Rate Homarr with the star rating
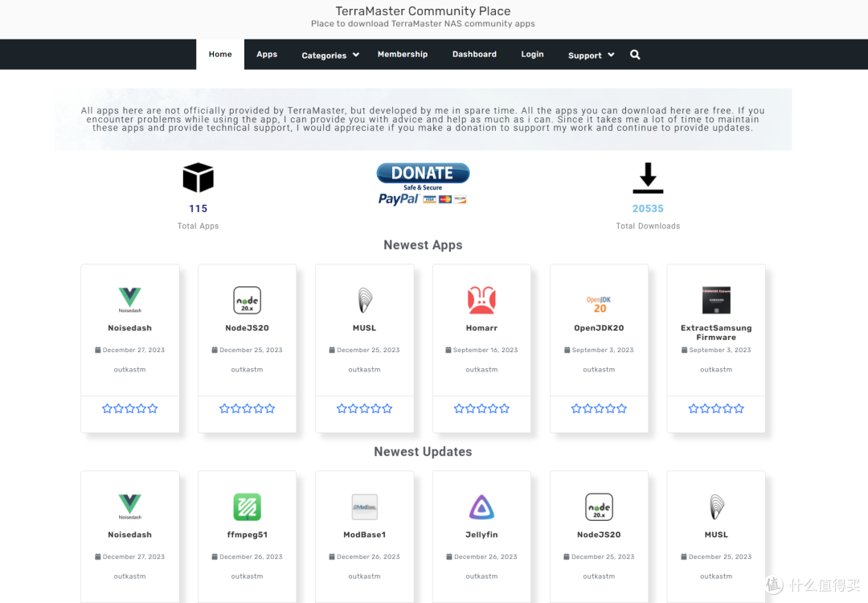The width and height of the screenshot is (868, 603). click(x=481, y=408)
